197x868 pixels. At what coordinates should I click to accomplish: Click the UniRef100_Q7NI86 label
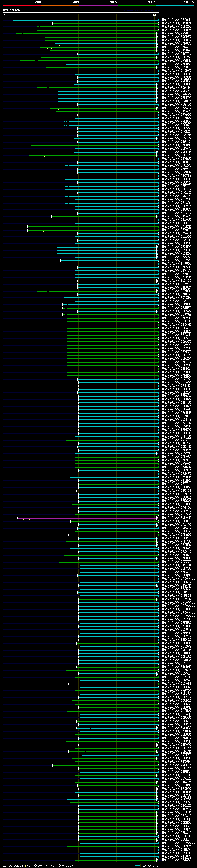click(x=176, y=437)
